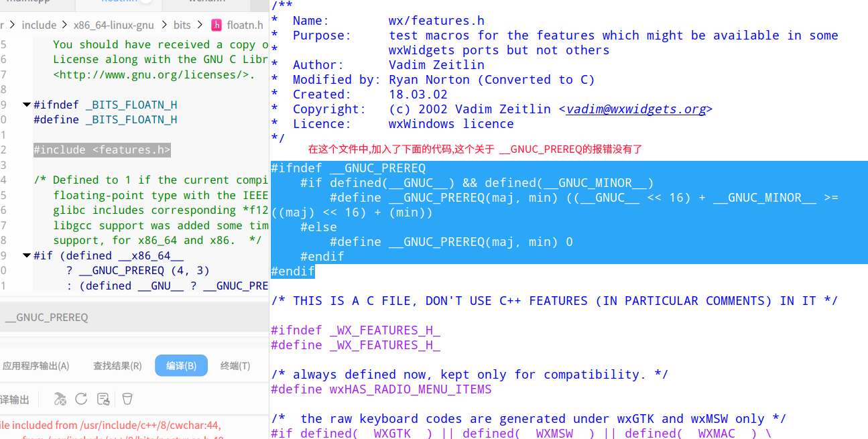Click 'always defined now, kept only' comment
868x439 pixels.
click(469, 375)
